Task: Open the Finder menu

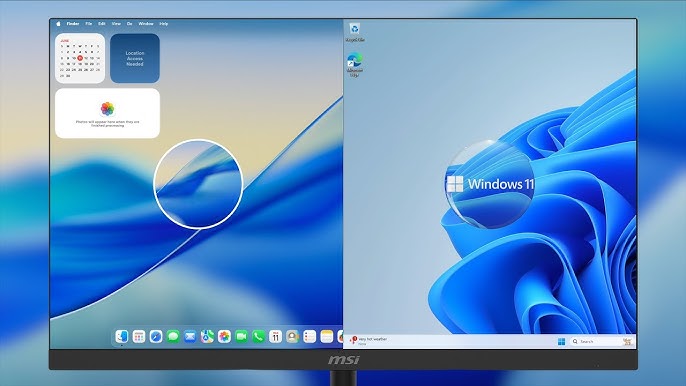Action: 73,24
